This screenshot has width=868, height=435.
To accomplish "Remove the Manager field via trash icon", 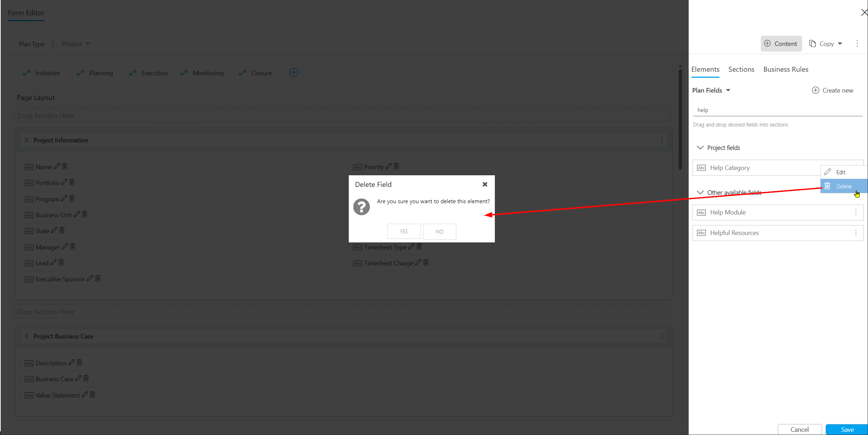I will [x=73, y=246].
